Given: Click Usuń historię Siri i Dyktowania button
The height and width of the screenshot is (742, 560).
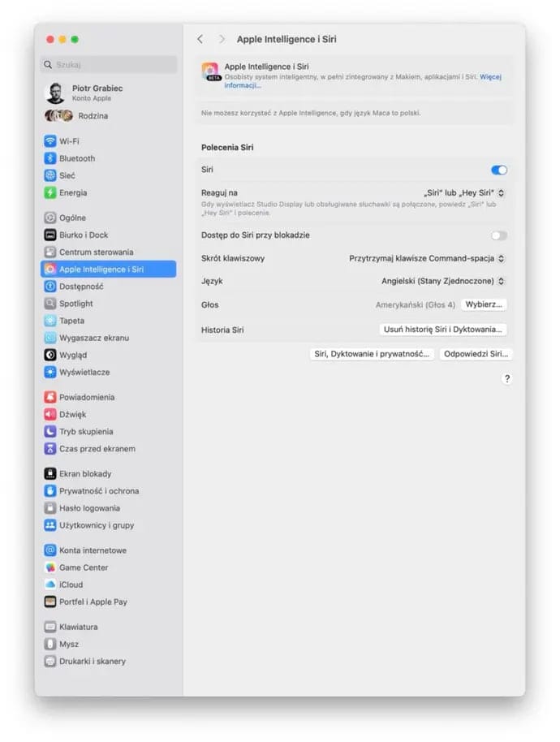Looking at the screenshot, I should [x=442, y=330].
